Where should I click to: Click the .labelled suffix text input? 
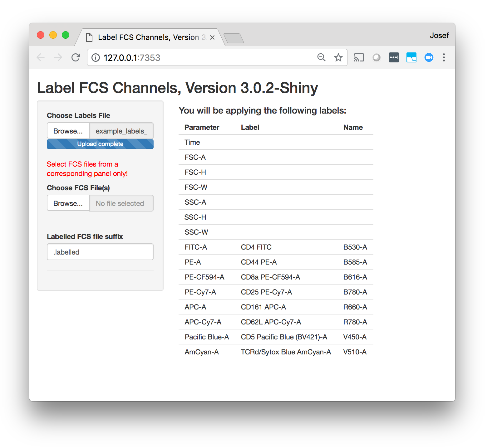(x=100, y=252)
